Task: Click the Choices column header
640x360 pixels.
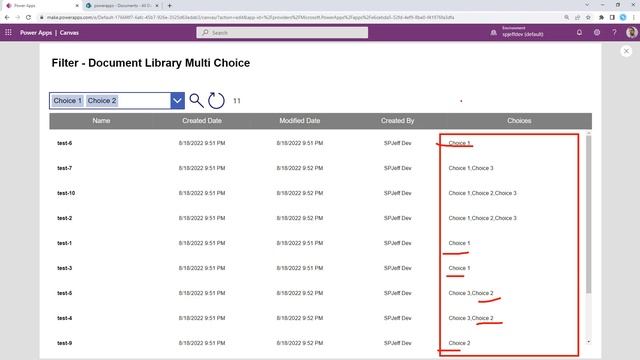Action: [519, 121]
